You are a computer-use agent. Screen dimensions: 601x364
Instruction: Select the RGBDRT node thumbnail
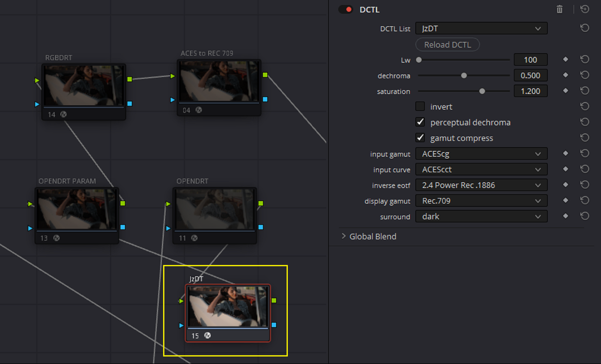click(x=84, y=86)
